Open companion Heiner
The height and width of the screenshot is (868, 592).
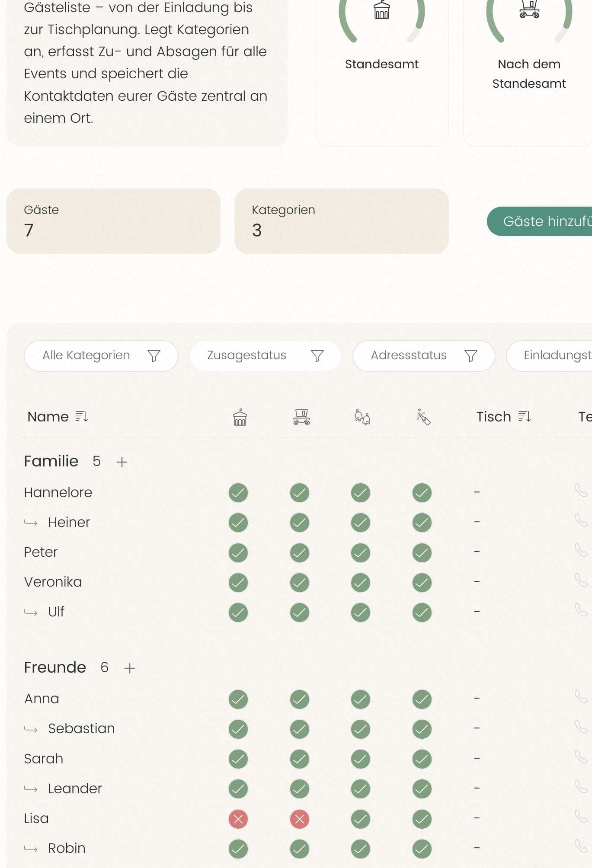coord(69,522)
